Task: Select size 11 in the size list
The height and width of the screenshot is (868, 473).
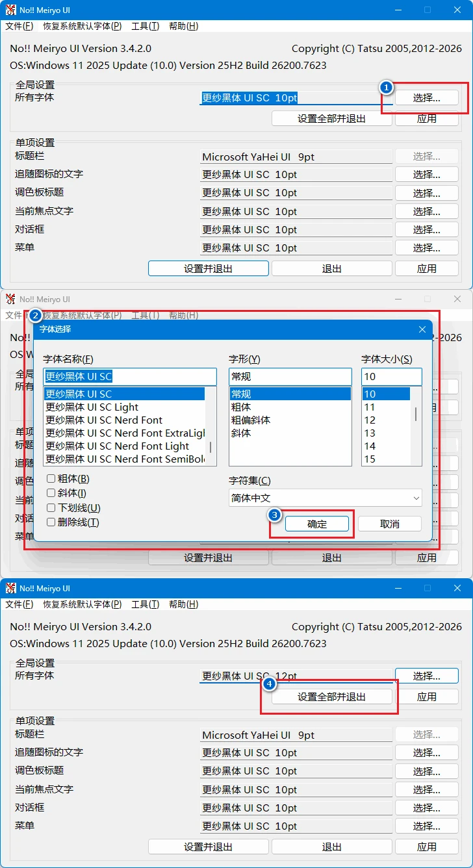Action: [386, 407]
